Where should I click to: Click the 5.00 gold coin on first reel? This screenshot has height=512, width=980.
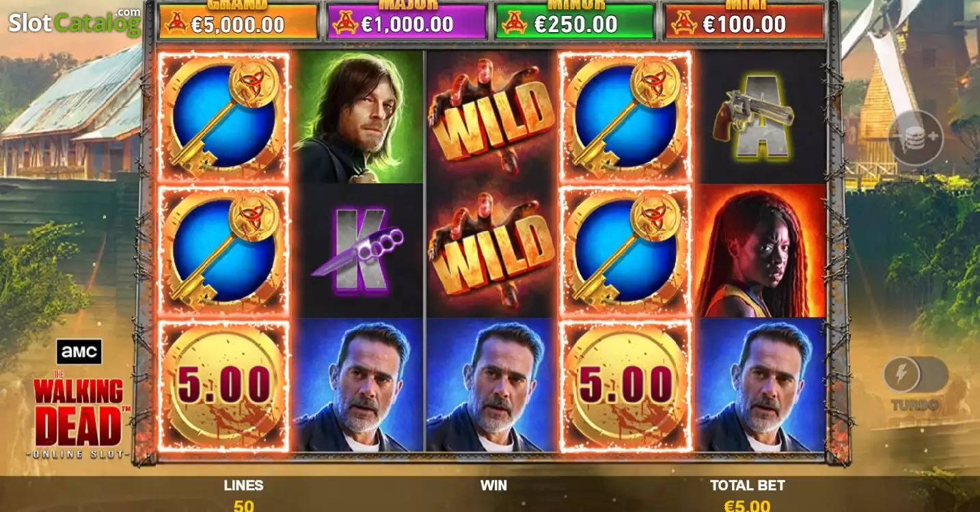pyautogui.click(x=223, y=386)
